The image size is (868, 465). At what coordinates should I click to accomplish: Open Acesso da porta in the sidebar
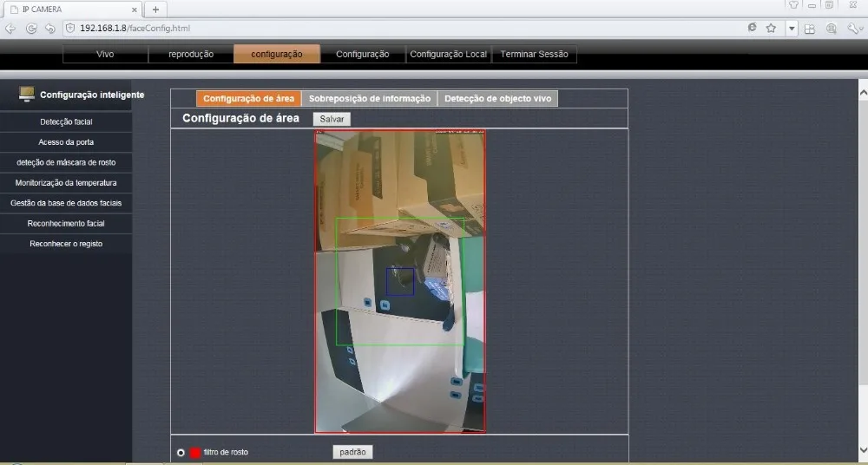tap(66, 142)
